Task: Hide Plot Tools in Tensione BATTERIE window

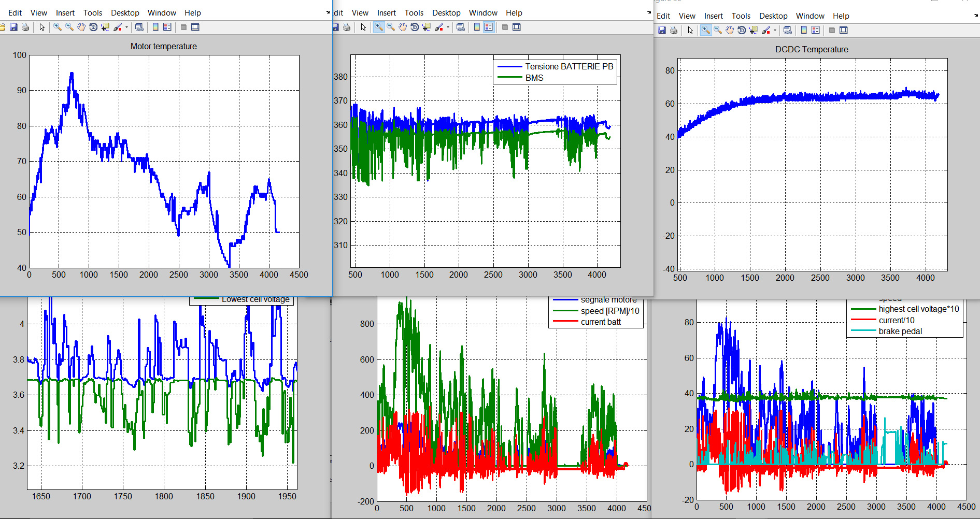Action: pos(505,27)
